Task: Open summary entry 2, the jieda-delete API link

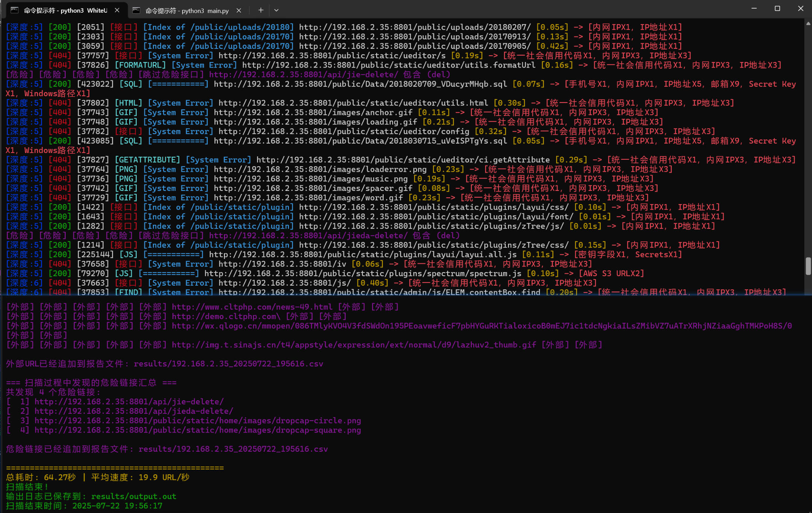Action: pos(134,411)
